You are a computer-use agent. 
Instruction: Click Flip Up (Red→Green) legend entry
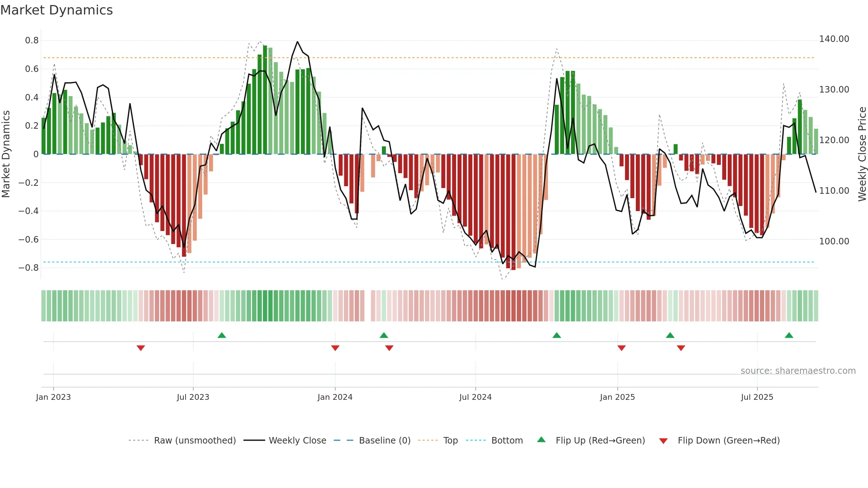[x=591, y=440]
